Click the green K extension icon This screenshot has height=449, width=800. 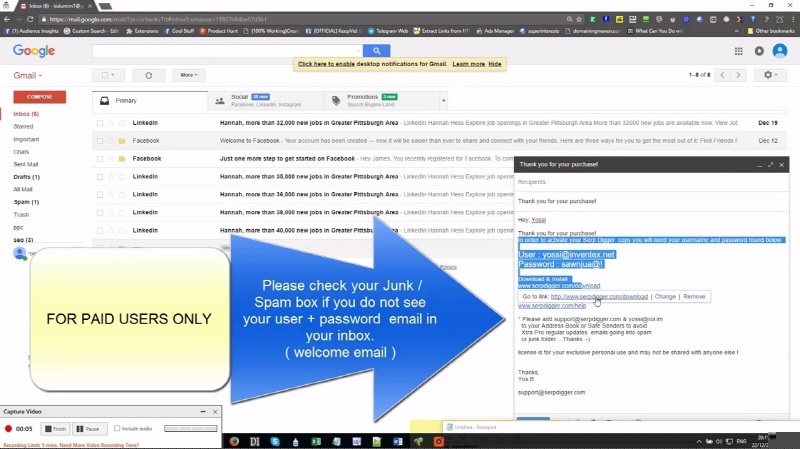click(592, 19)
